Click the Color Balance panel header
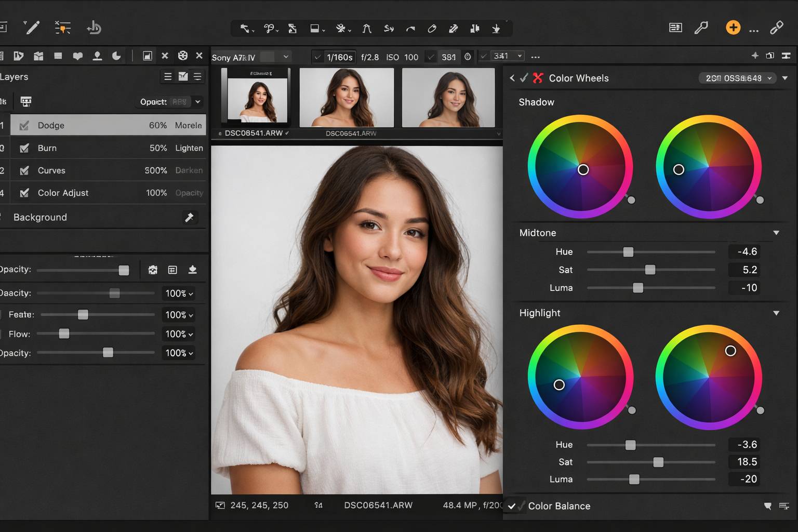Image resolution: width=798 pixels, height=532 pixels. point(559,506)
